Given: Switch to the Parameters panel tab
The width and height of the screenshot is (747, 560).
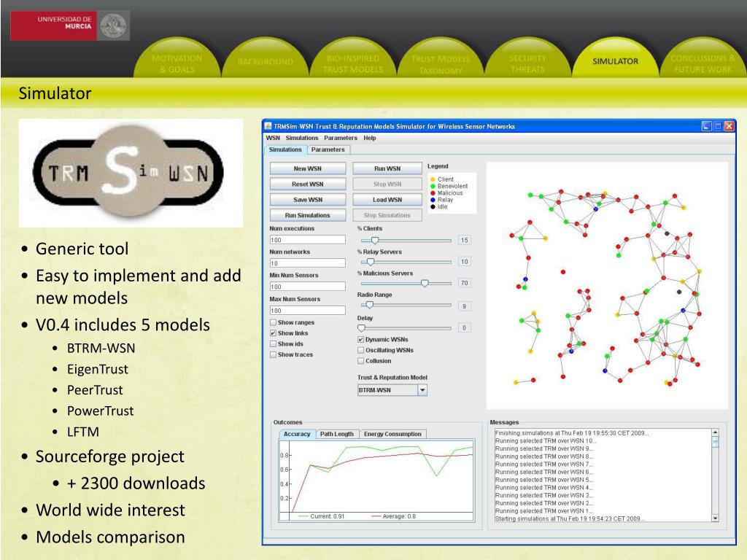Looking at the screenshot, I should [x=328, y=149].
